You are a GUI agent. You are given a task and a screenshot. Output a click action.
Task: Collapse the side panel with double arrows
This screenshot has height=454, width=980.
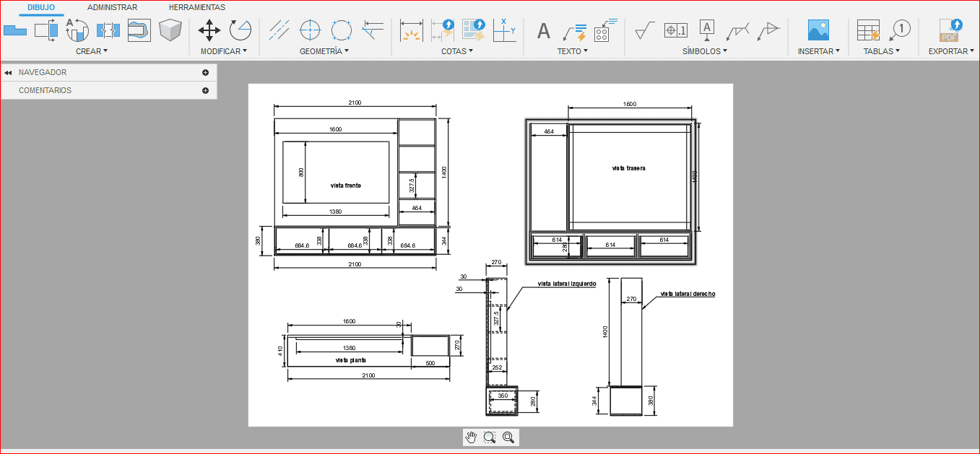tap(8, 72)
